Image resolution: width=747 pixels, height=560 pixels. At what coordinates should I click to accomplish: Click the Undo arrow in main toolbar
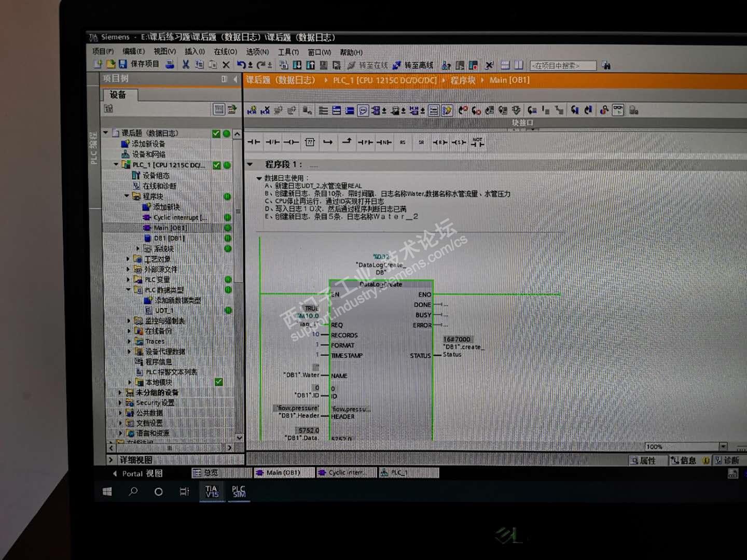click(x=241, y=65)
